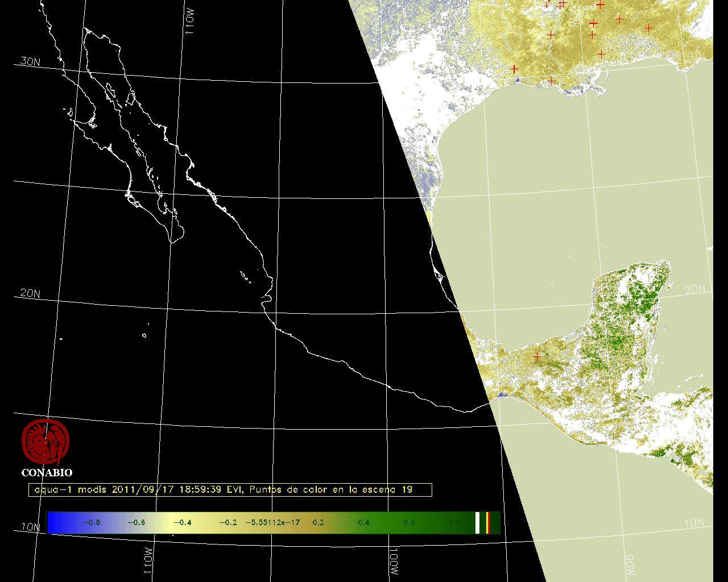The width and height of the screenshot is (728, 582).
Task: Click the 20N latitude label on the left
Action: coord(30,293)
